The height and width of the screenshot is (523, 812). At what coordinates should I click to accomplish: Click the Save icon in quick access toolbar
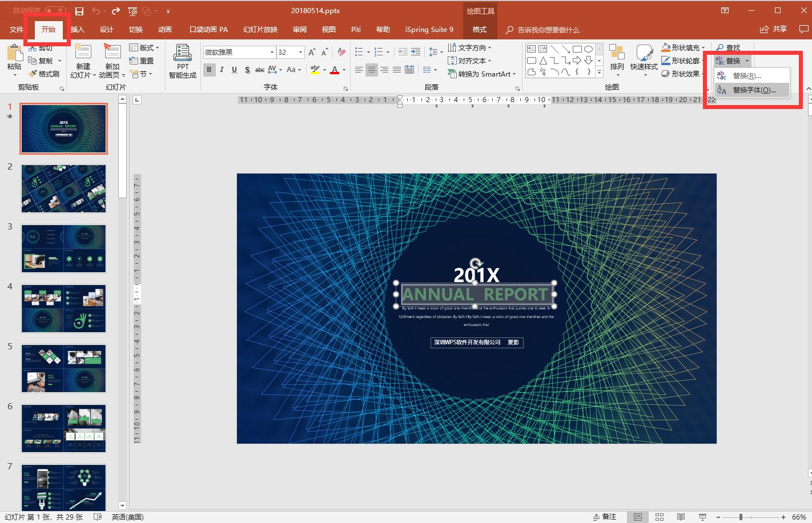pos(79,11)
